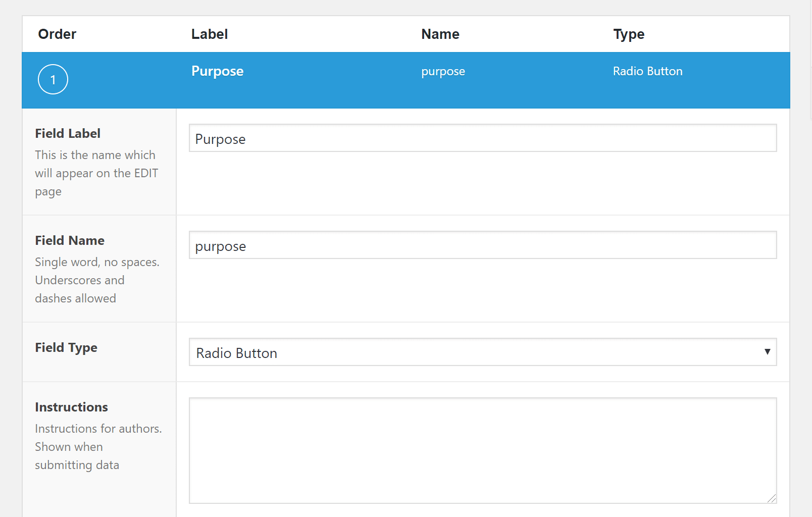
Task: Click the Label column header
Action: pos(209,34)
